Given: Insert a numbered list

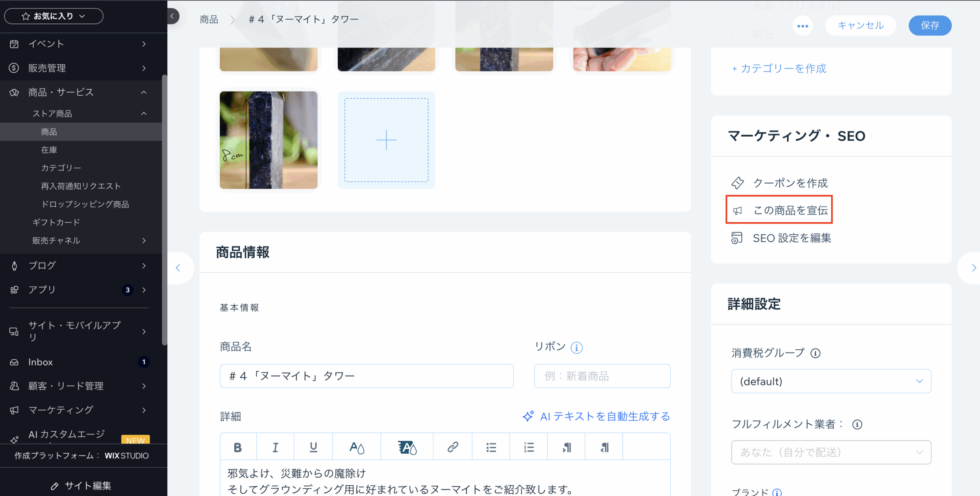Looking at the screenshot, I should 529,447.
